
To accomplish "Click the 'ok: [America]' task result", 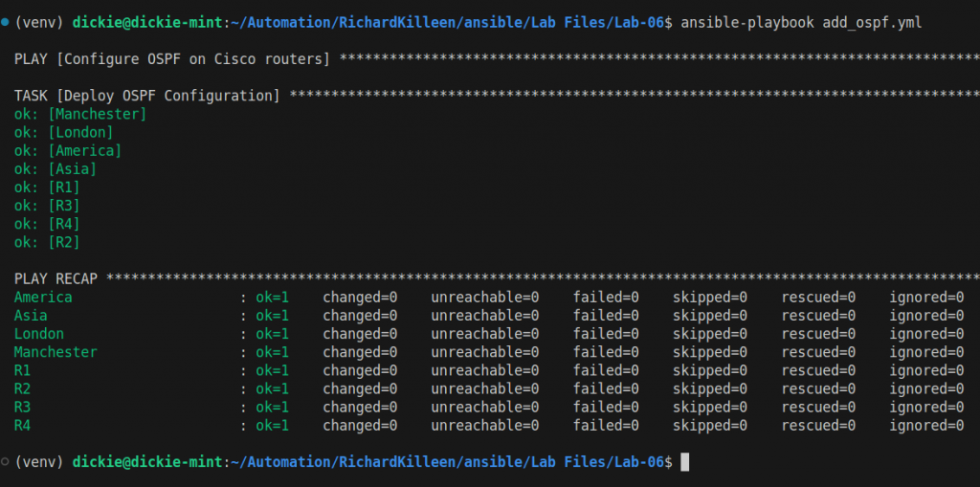I will 68,150.
